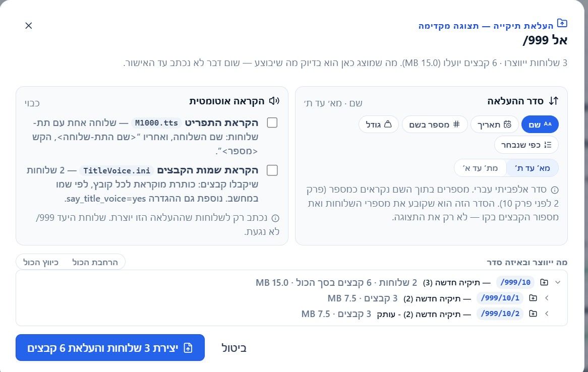The image size is (588, 372).
Task: Click יצירת 3 שלוחות והעלאת 6 קבצים
Action: [110, 348]
